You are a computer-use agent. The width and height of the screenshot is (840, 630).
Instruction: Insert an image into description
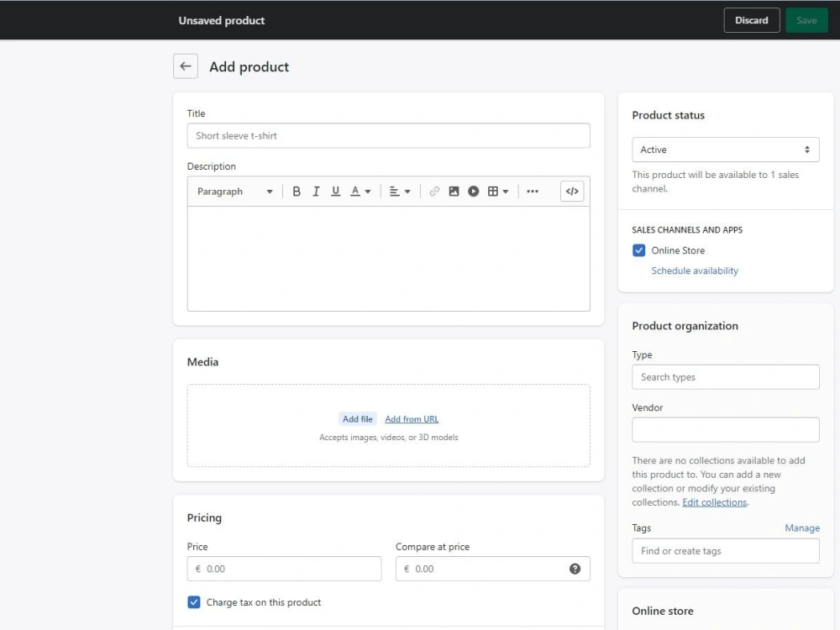click(x=454, y=192)
